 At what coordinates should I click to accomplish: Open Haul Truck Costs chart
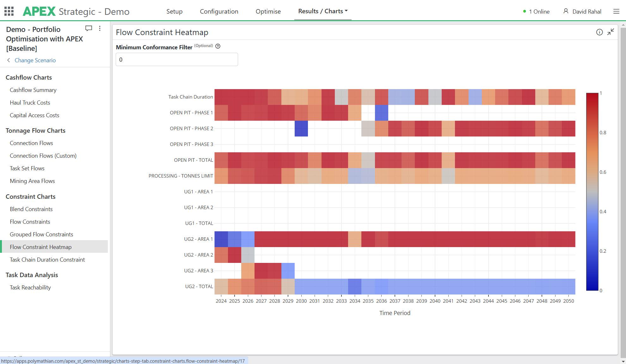click(30, 103)
